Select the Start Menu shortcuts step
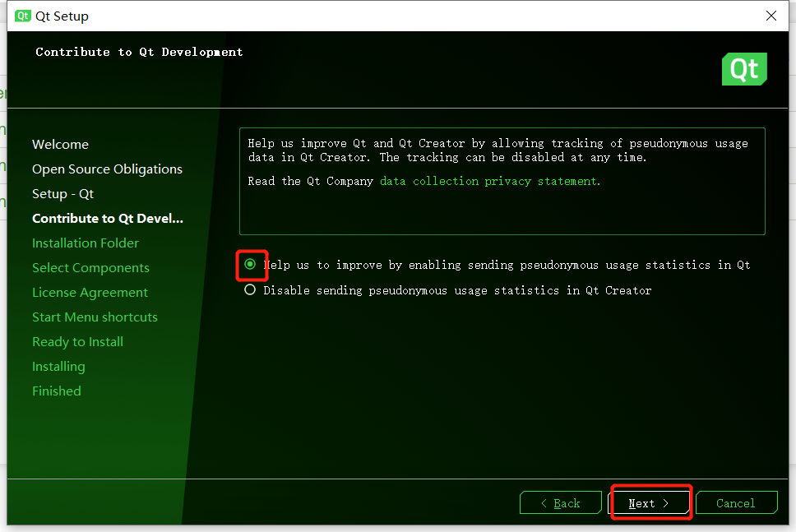 click(95, 317)
